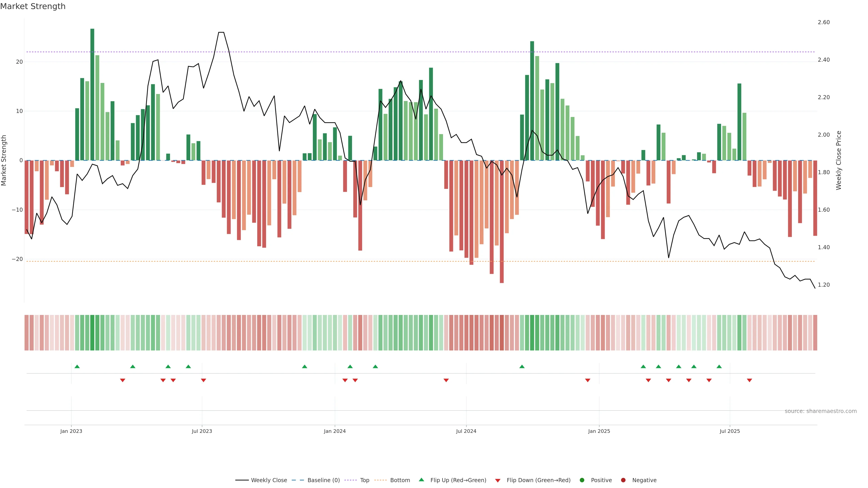The width and height of the screenshot is (868, 488).
Task: Toggle the 'Flip Down (Green→Red)' legend label
Action: tap(538, 480)
